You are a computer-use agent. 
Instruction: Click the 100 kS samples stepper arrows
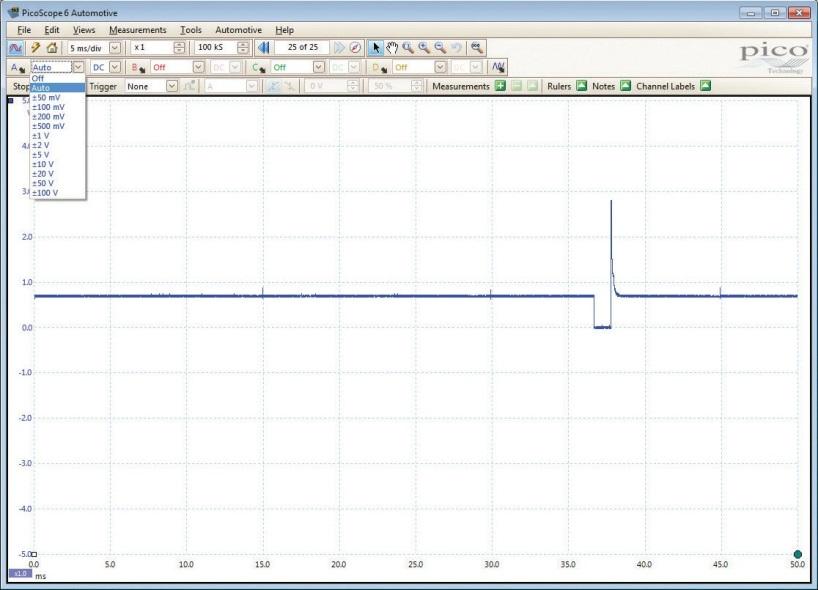point(243,48)
